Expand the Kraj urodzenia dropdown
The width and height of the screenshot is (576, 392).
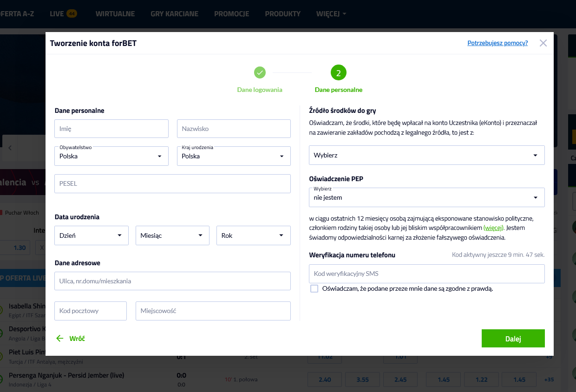click(234, 157)
